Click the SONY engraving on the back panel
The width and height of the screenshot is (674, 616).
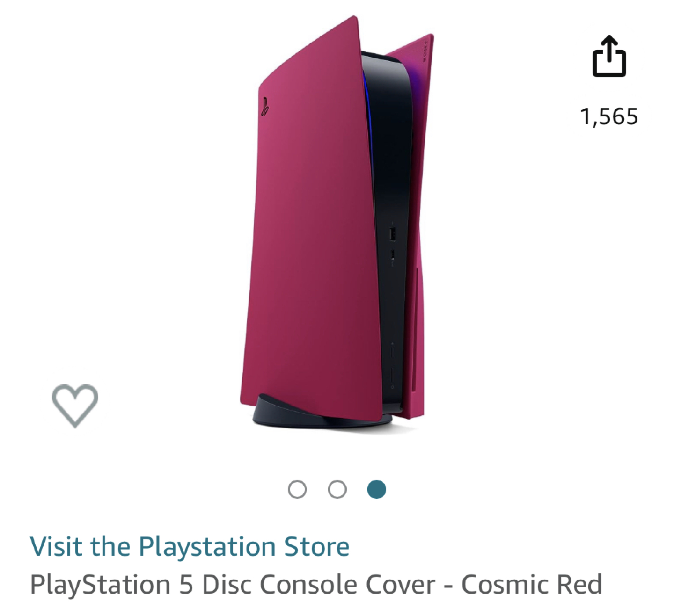pyautogui.click(x=425, y=49)
